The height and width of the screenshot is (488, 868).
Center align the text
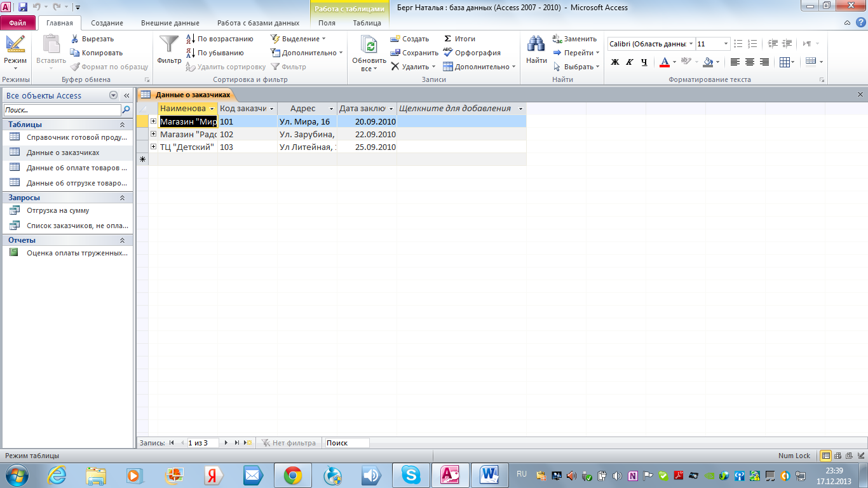pyautogui.click(x=750, y=62)
